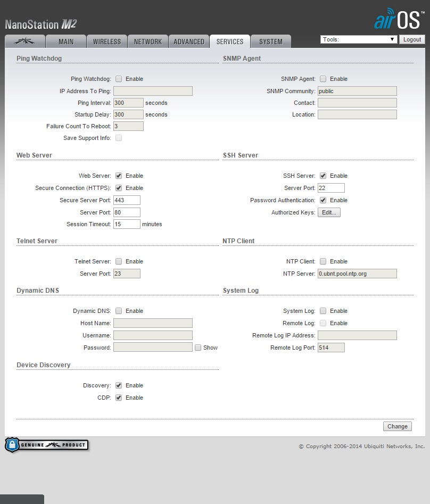The width and height of the screenshot is (430, 504).
Task: Click the airOS logo
Action: pos(399,19)
